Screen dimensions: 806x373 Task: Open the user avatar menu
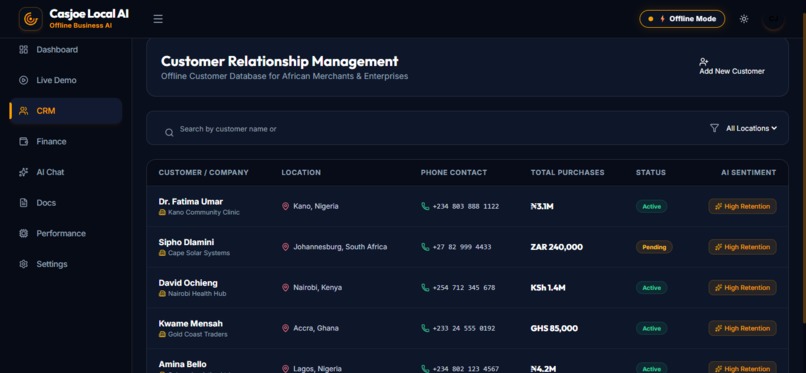(773, 19)
